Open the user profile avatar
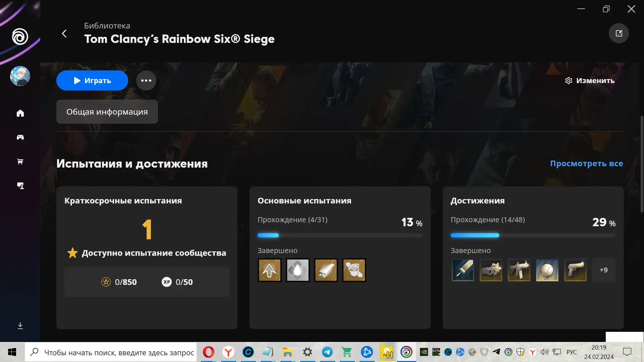This screenshot has width=644, height=362. 20,76
